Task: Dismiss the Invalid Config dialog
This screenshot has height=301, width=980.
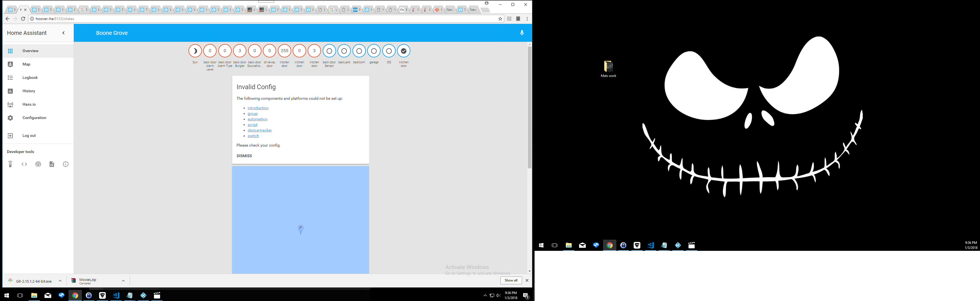Action: click(x=244, y=156)
